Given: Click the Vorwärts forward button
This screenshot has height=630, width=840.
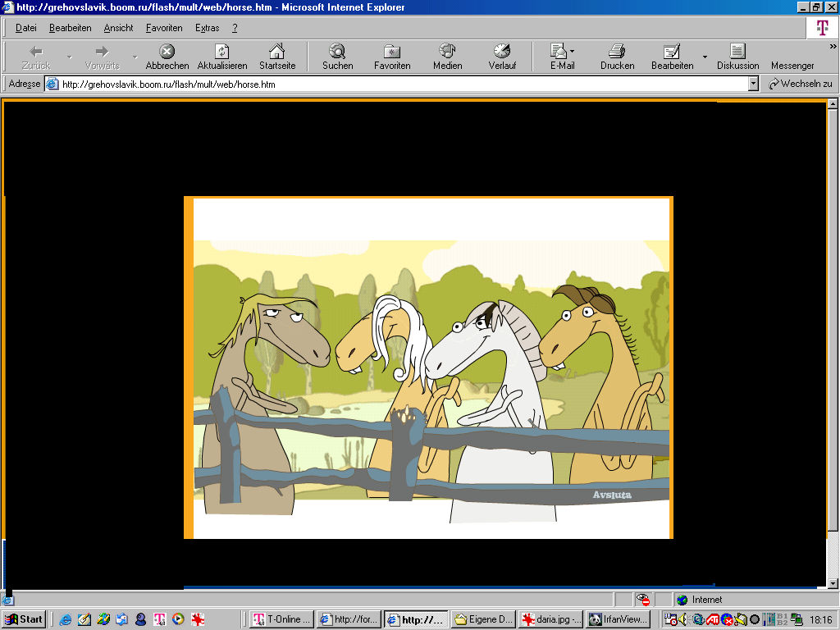Looking at the screenshot, I should click(102, 57).
